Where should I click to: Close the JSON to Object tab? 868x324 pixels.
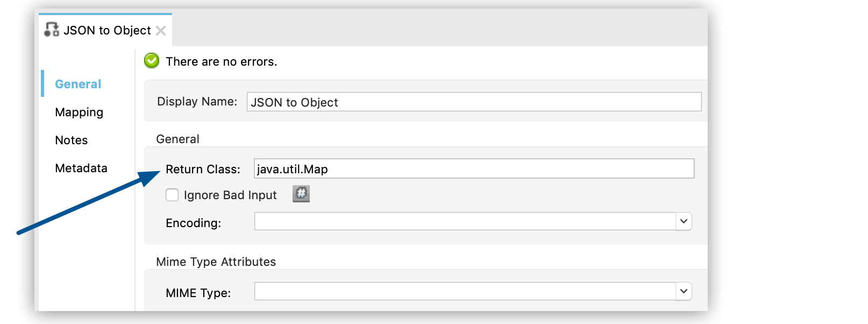tap(160, 31)
